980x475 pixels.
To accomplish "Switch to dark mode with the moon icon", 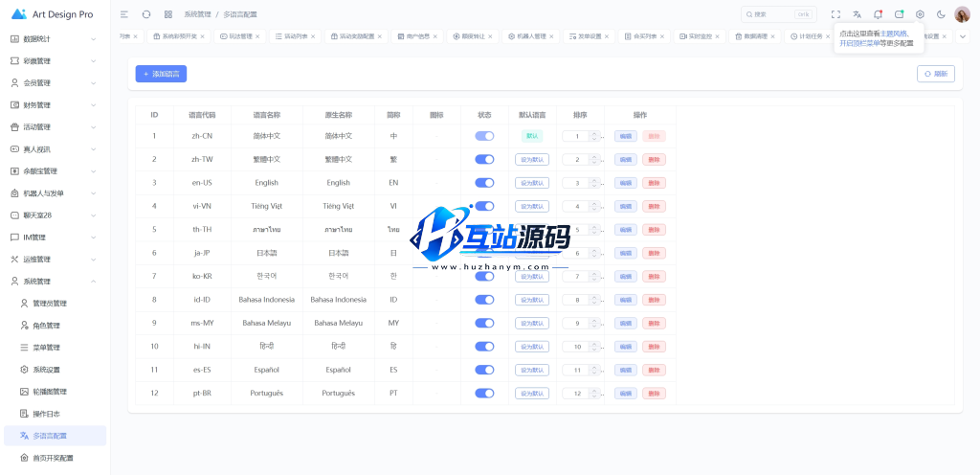I will coord(942,14).
